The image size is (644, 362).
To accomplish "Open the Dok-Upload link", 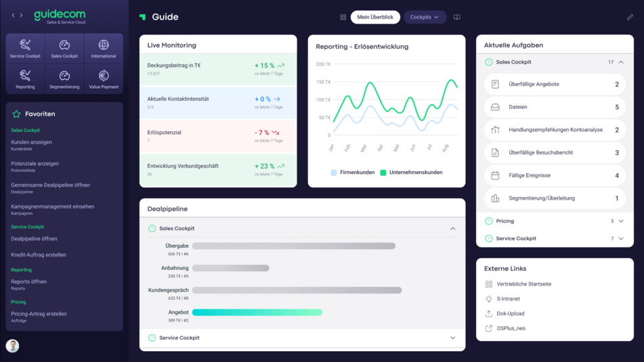I will click(510, 314).
